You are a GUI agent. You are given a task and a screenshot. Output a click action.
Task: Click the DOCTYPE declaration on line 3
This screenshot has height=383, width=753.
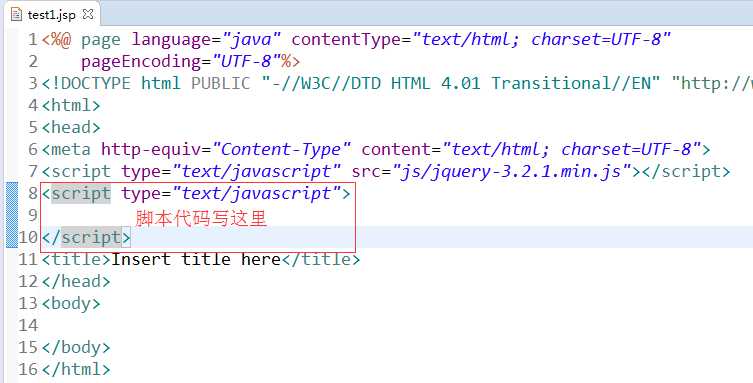(397, 84)
